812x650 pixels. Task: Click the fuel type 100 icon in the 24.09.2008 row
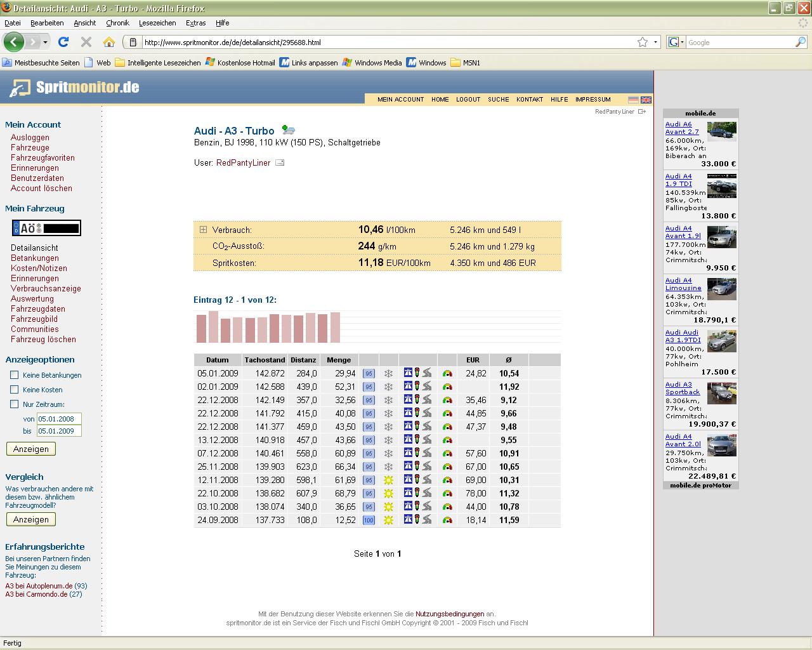pyautogui.click(x=369, y=520)
